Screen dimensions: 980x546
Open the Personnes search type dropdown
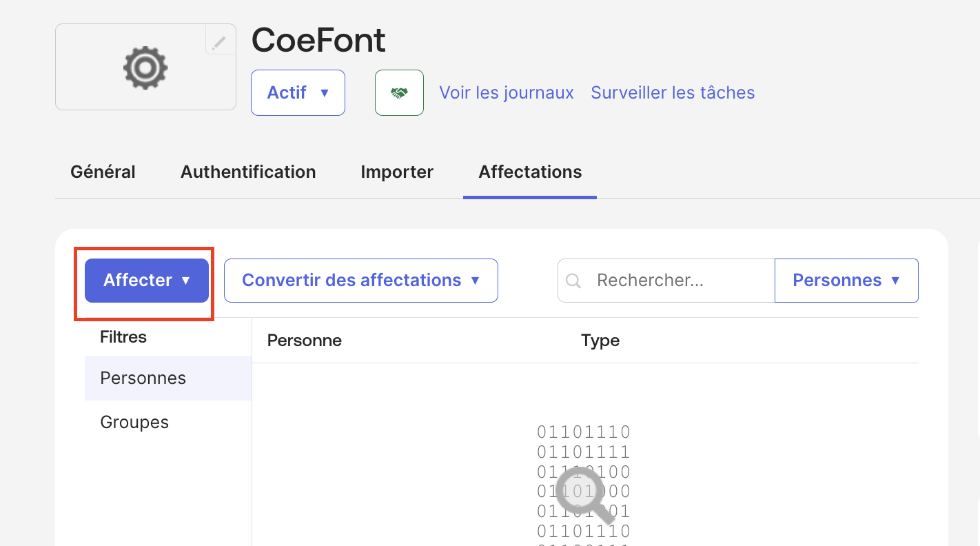click(846, 281)
